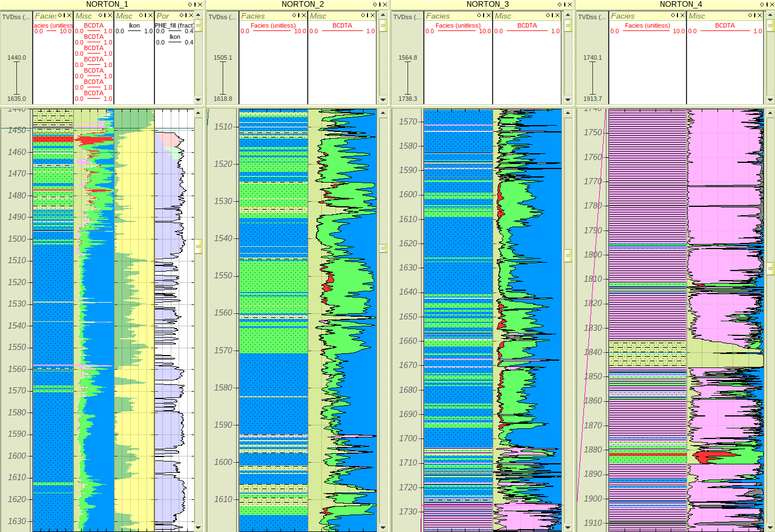Image resolution: width=775 pixels, height=532 pixels.
Task: Click the vertical bar icon in NORTON_3 title bar
Action: (x=564, y=5)
